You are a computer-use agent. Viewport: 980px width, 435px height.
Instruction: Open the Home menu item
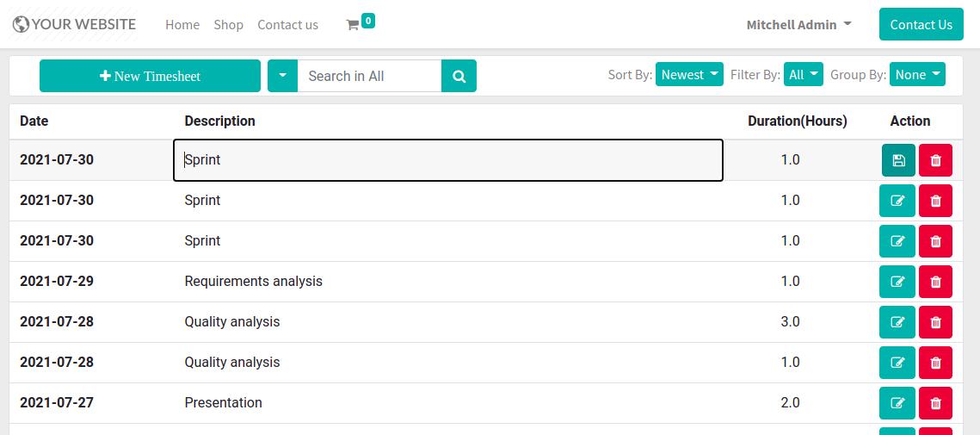coord(182,25)
